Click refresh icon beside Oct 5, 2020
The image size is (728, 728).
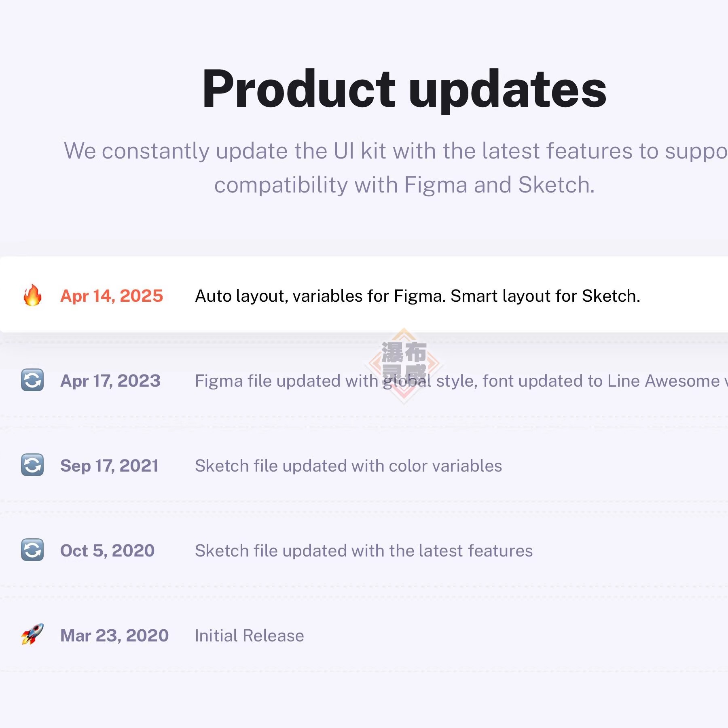pyautogui.click(x=32, y=550)
